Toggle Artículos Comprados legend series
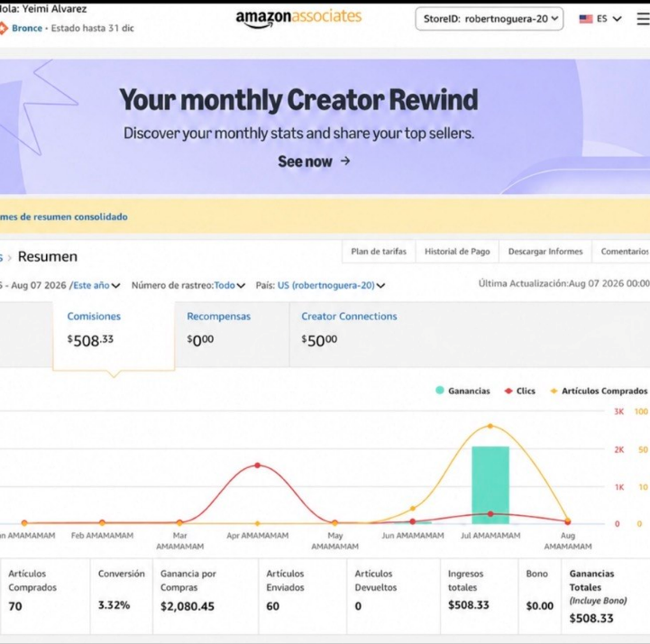The image size is (650, 644). tap(599, 391)
